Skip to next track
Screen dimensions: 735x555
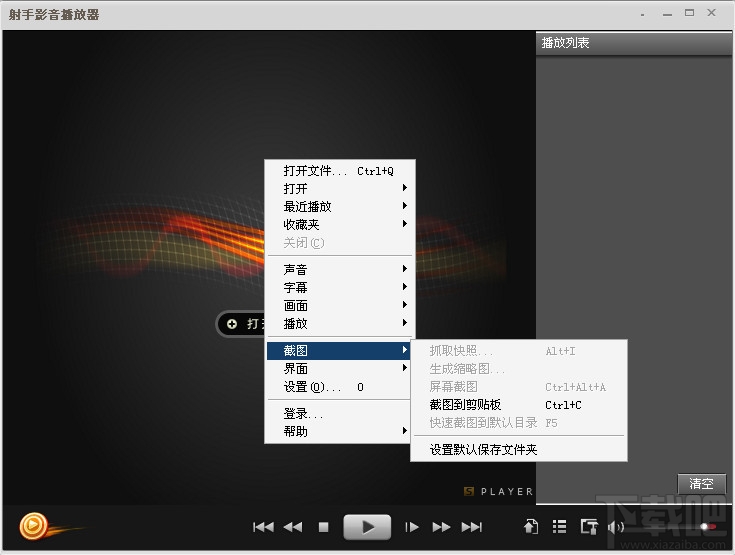472,527
